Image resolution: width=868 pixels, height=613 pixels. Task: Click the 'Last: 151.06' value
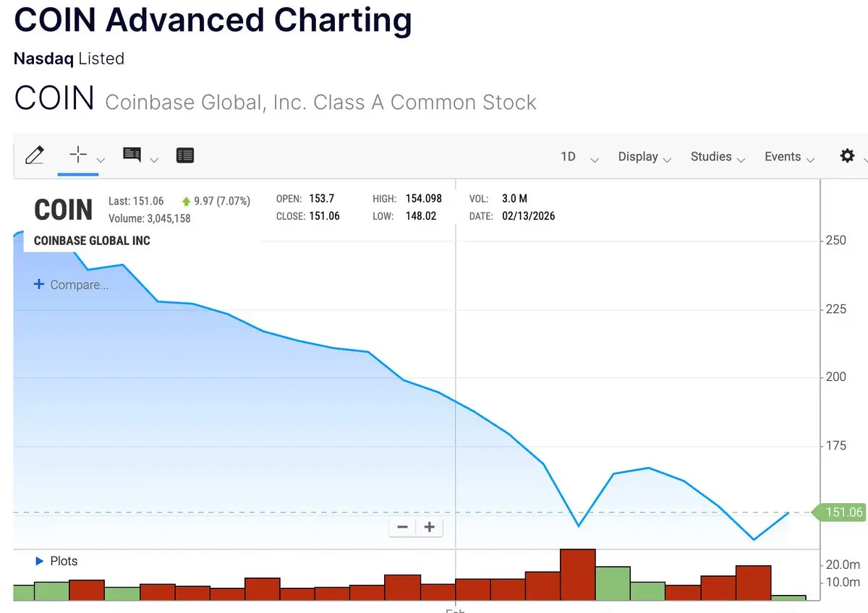pyautogui.click(x=136, y=202)
